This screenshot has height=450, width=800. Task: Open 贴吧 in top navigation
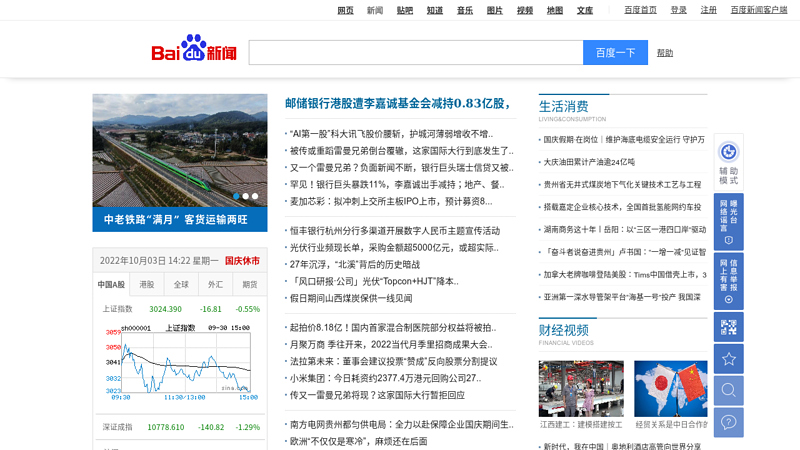(x=405, y=10)
